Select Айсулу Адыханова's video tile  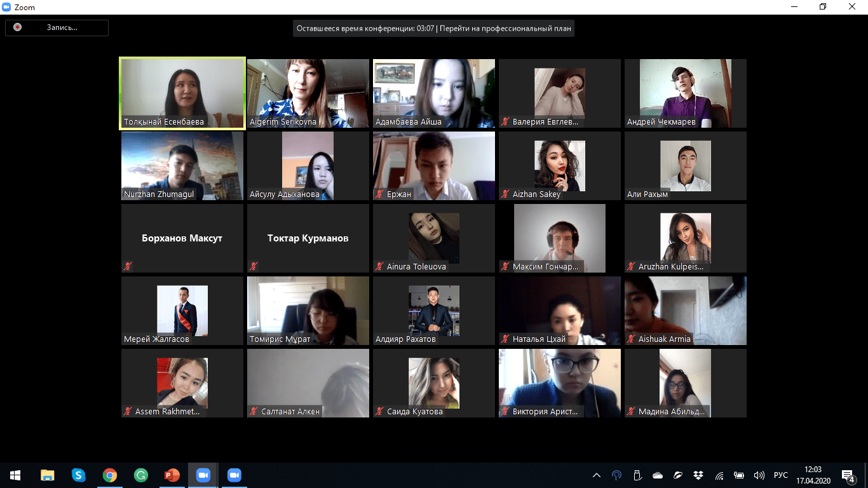coord(308,166)
